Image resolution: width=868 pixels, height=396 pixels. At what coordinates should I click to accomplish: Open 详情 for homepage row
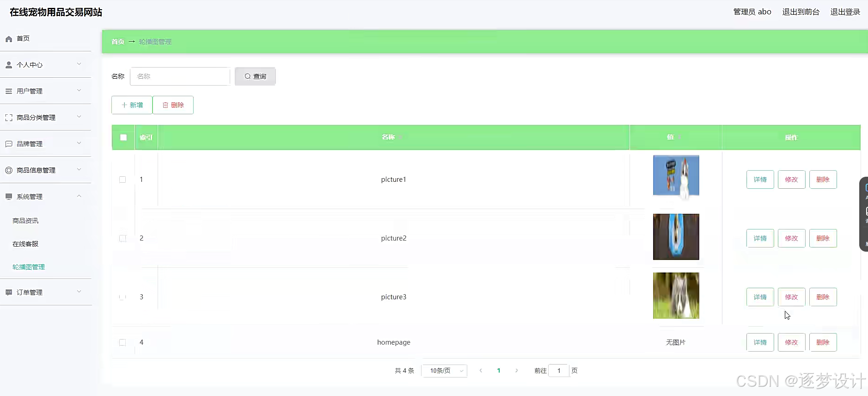tap(760, 342)
